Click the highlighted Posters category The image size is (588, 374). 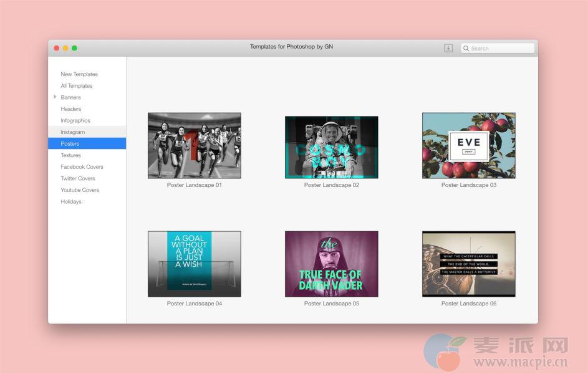(x=70, y=144)
